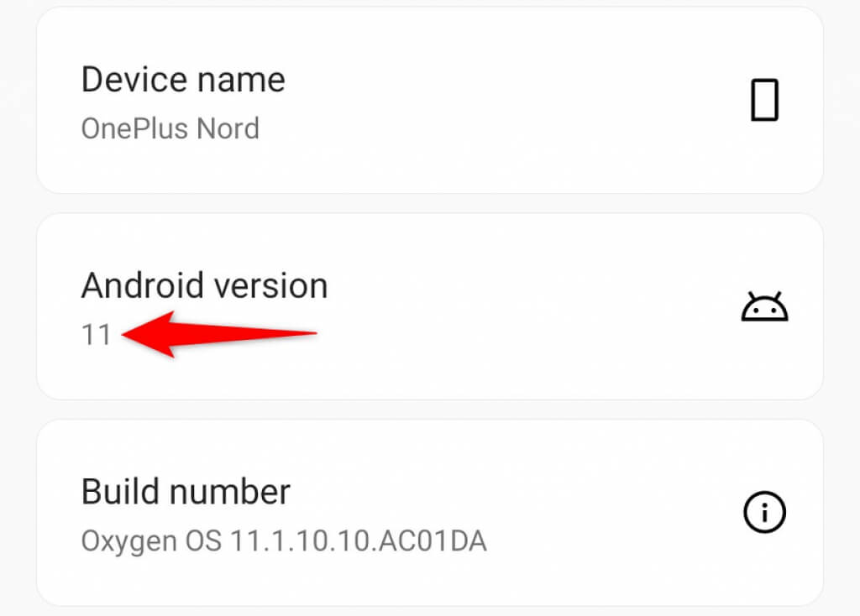Click the gray gap between Android version and Build number
860x616 pixels.
430,410
